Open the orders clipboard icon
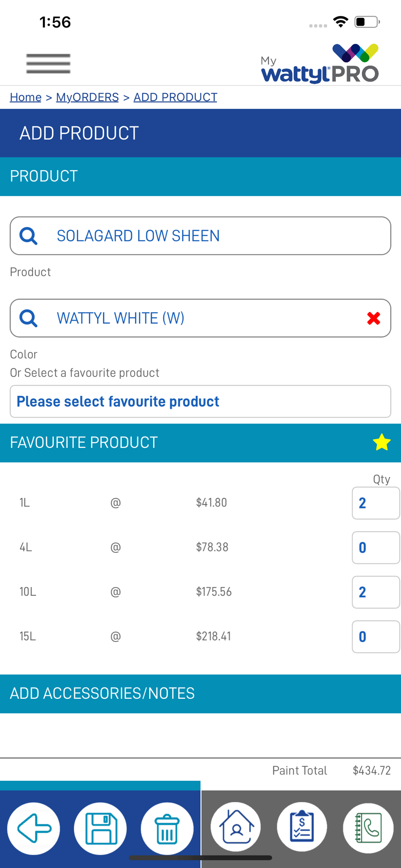 pos(302,827)
